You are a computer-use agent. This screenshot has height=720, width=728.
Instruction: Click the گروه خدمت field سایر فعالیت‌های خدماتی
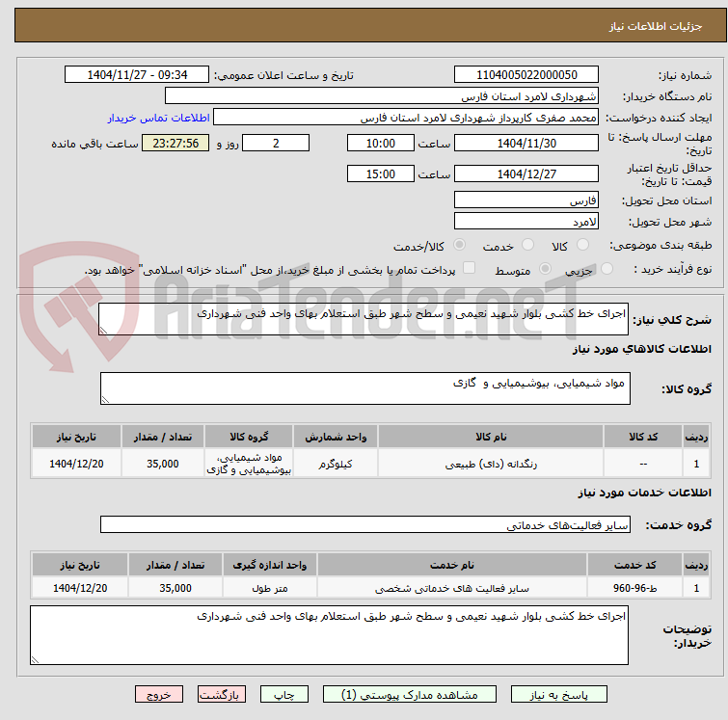point(364,524)
